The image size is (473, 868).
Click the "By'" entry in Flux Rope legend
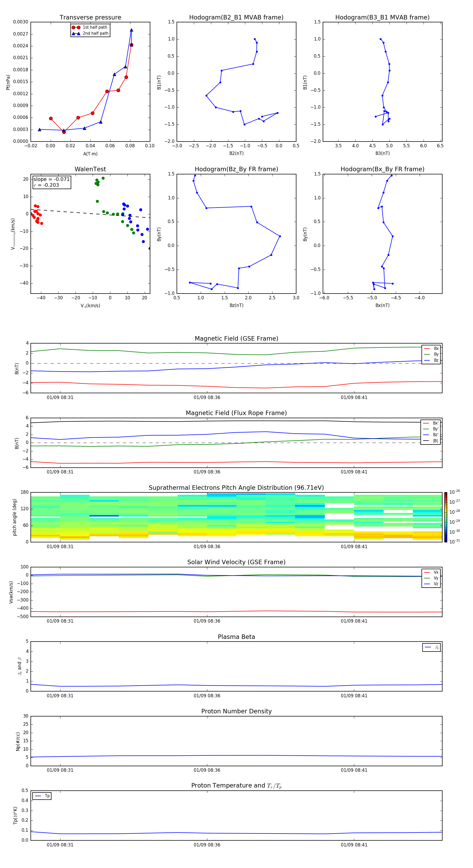(x=431, y=429)
